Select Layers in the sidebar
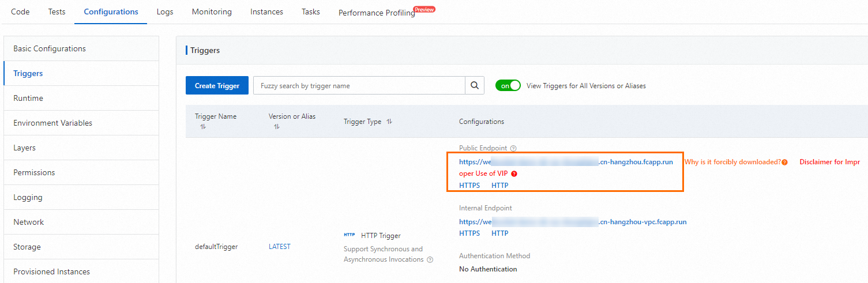The width and height of the screenshot is (868, 283). coord(81,148)
